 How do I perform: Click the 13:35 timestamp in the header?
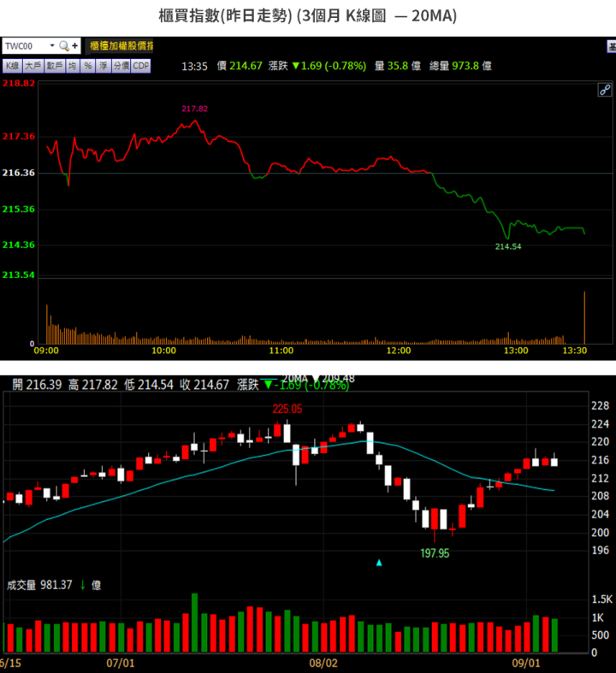[x=194, y=66]
